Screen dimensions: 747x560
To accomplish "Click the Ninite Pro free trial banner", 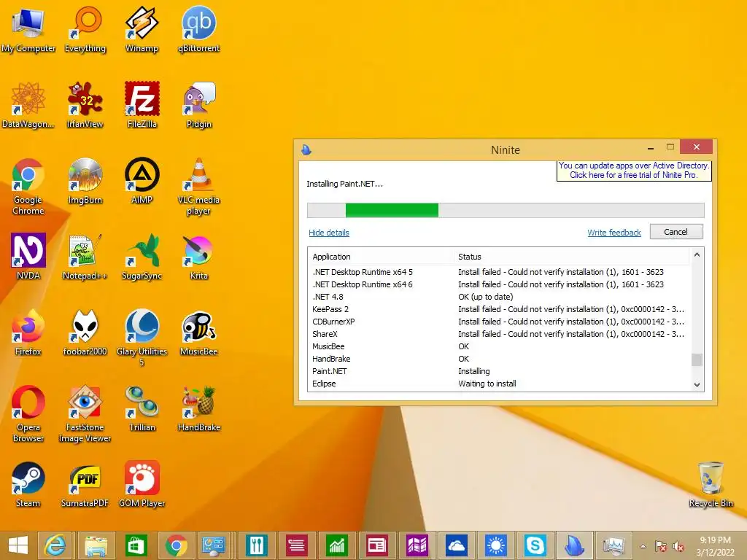I will (x=634, y=171).
